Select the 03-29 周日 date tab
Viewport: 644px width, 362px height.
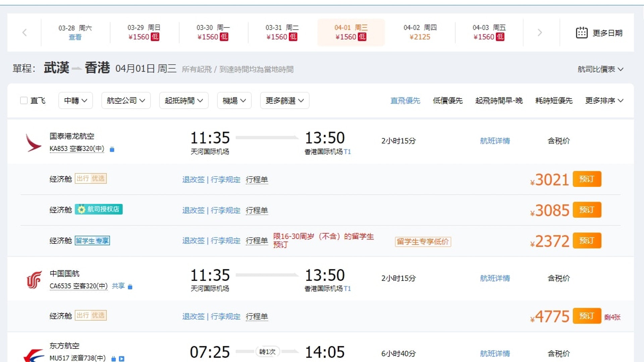pos(144,33)
